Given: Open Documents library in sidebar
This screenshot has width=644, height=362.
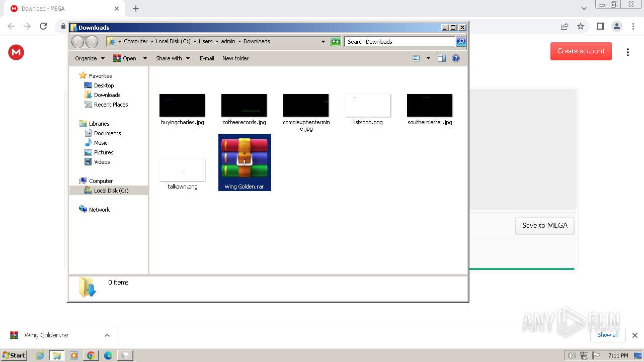Looking at the screenshot, I should tap(107, 133).
